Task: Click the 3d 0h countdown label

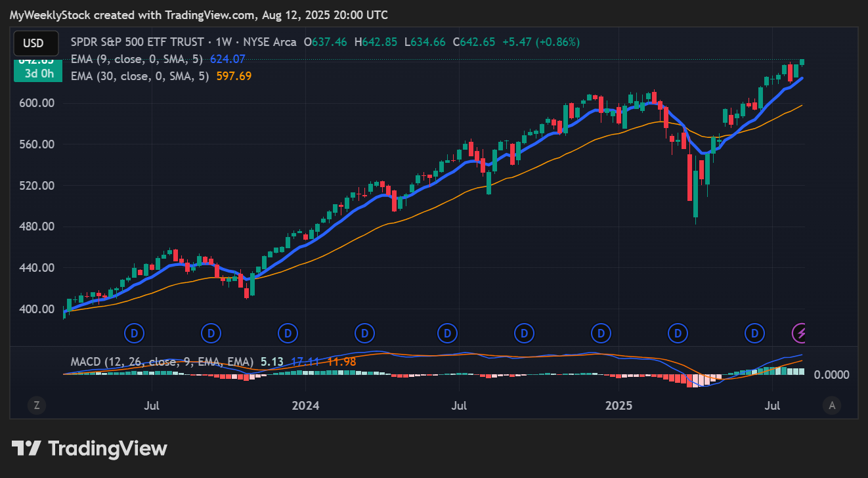Action: 37,73
